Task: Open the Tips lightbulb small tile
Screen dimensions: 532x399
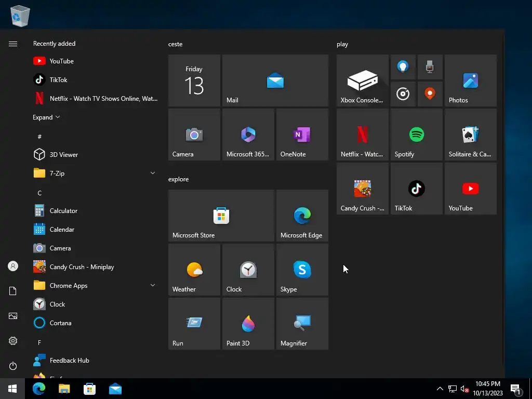Action: pyautogui.click(x=403, y=67)
